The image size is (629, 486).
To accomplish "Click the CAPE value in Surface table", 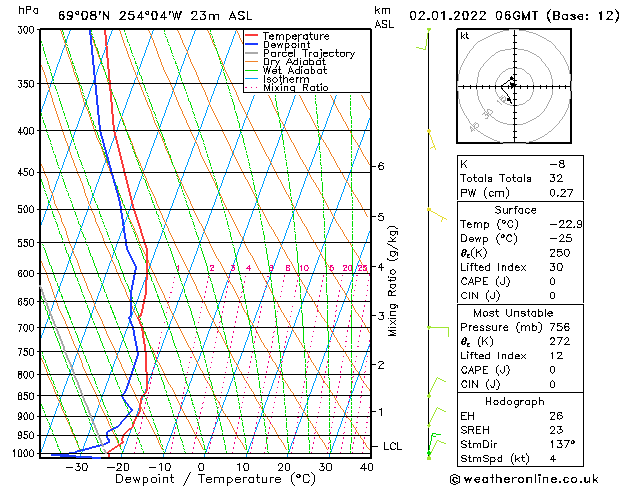I will click(x=552, y=281).
